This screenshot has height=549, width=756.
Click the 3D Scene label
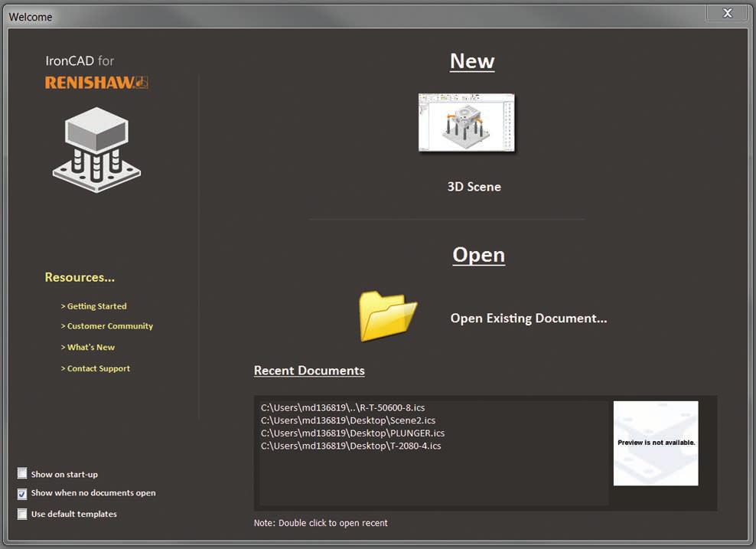pos(474,187)
